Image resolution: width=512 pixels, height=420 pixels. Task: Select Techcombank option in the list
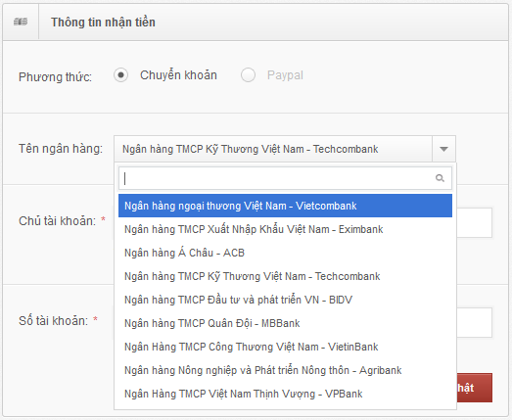pos(285,276)
